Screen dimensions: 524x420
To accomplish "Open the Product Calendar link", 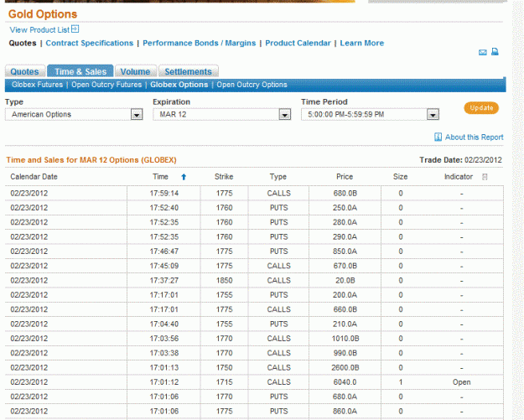I will point(298,43).
